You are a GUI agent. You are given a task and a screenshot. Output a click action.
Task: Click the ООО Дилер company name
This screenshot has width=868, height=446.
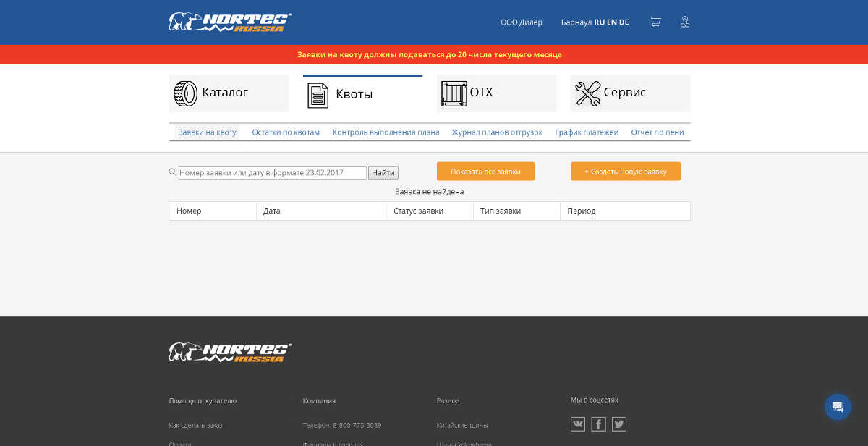click(521, 22)
